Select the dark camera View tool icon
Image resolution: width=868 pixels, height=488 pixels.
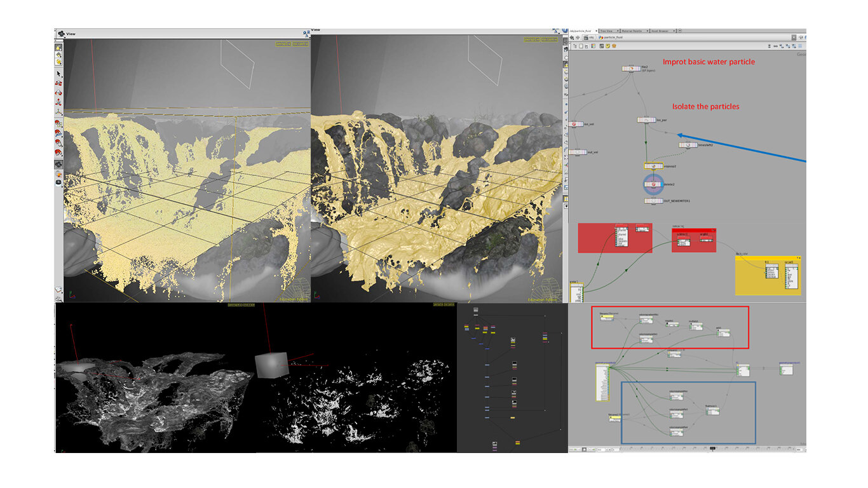(x=58, y=164)
